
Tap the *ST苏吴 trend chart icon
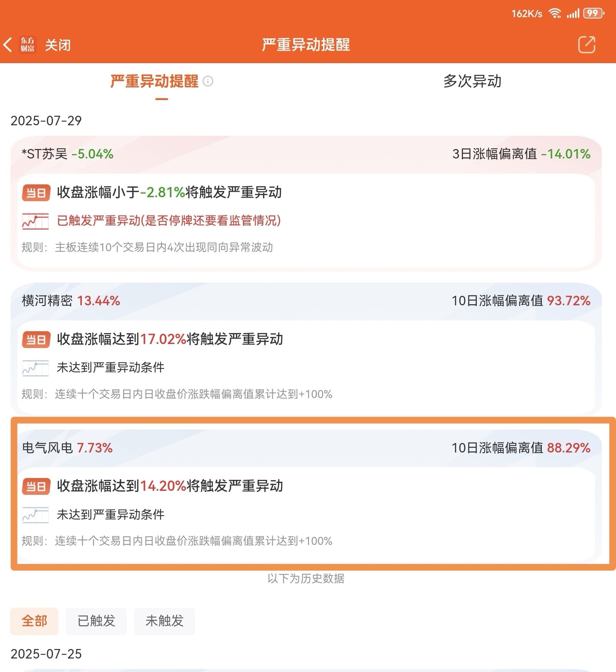click(x=35, y=221)
